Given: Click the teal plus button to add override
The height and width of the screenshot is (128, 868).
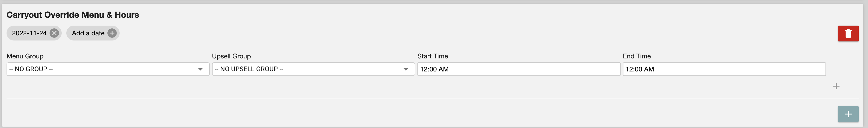Looking at the screenshot, I should (x=848, y=114).
